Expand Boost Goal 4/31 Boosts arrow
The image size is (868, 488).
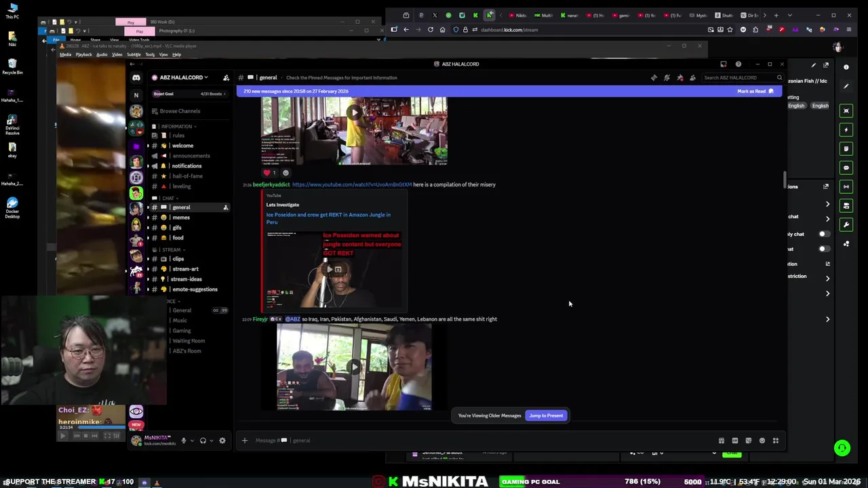coord(224,94)
